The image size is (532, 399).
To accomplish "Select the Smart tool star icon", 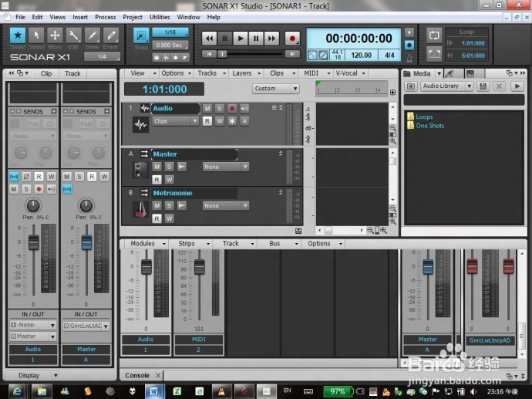I will [17, 36].
